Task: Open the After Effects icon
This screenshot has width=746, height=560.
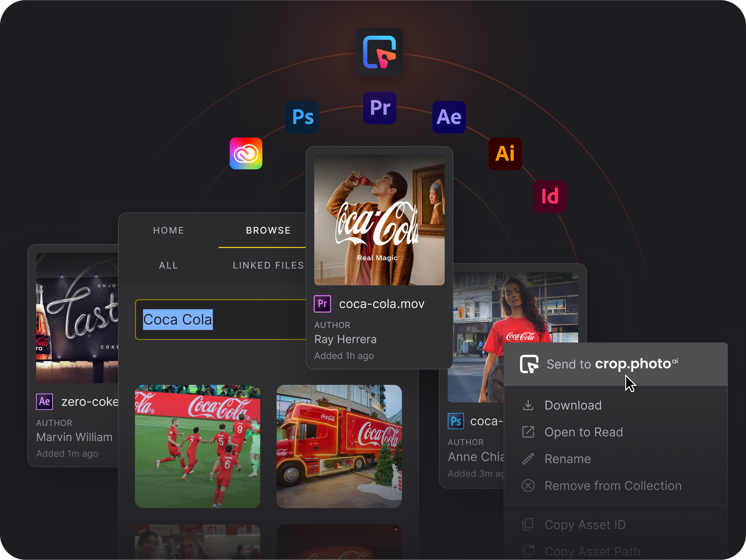Action: coord(449,118)
